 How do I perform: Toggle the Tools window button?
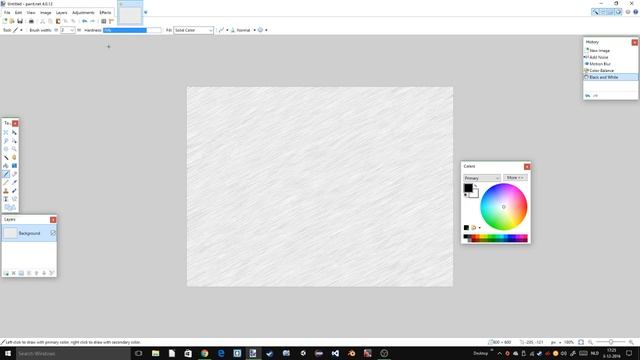pos(595,12)
